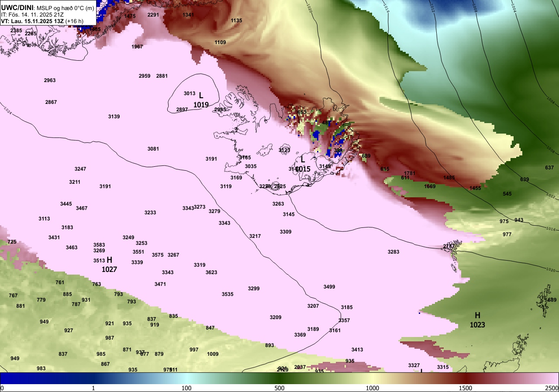This screenshot has height=392, width=559.
Task: Click the freezing level value 847
Action: point(210,328)
